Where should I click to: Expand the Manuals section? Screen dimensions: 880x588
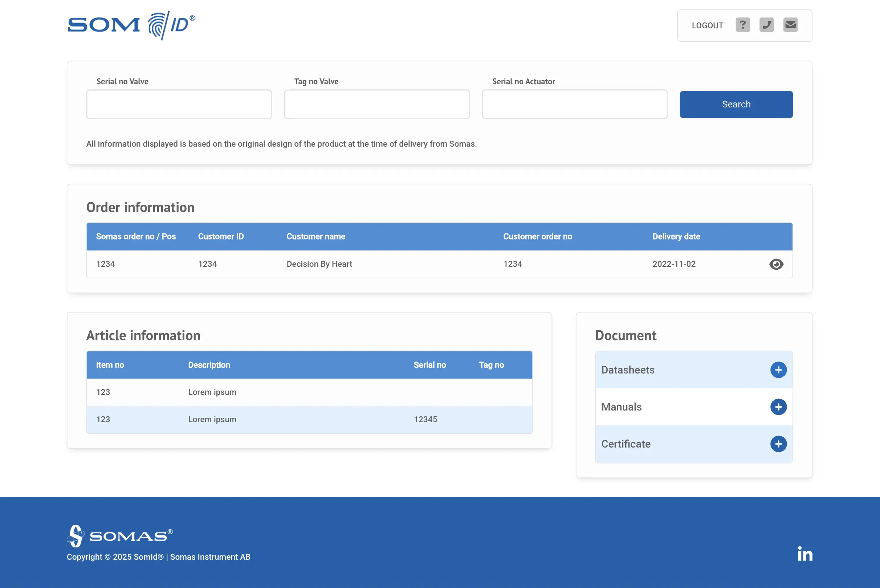778,407
